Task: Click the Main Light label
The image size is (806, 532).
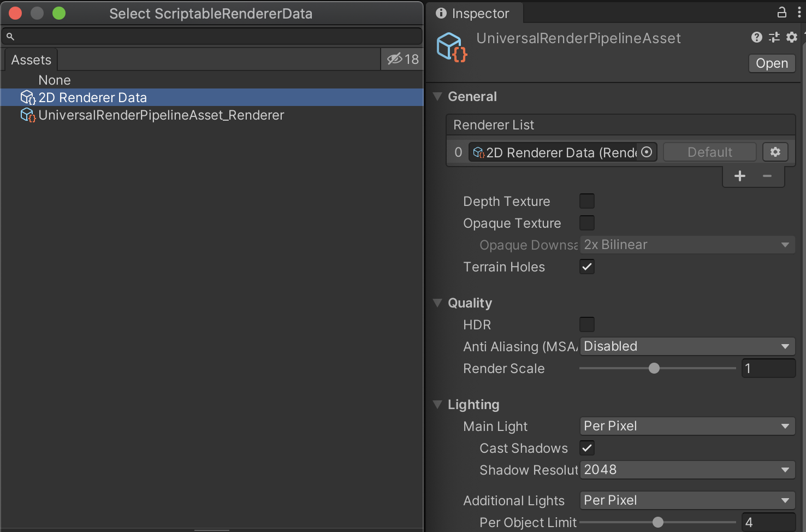Action: point(495,427)
